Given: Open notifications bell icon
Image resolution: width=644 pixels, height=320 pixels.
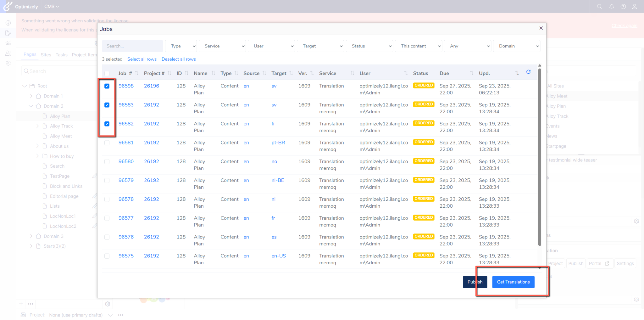Looking at the screenshot, I should (612, 7).
